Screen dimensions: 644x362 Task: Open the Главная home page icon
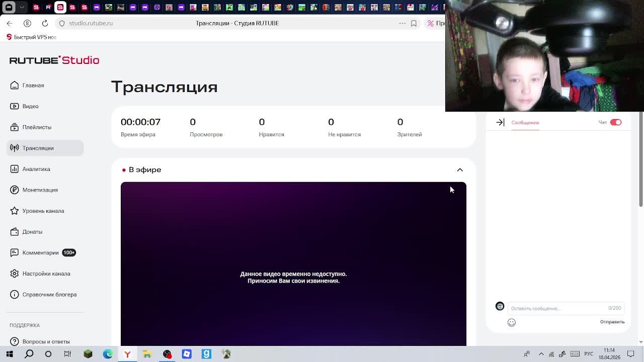15,85
